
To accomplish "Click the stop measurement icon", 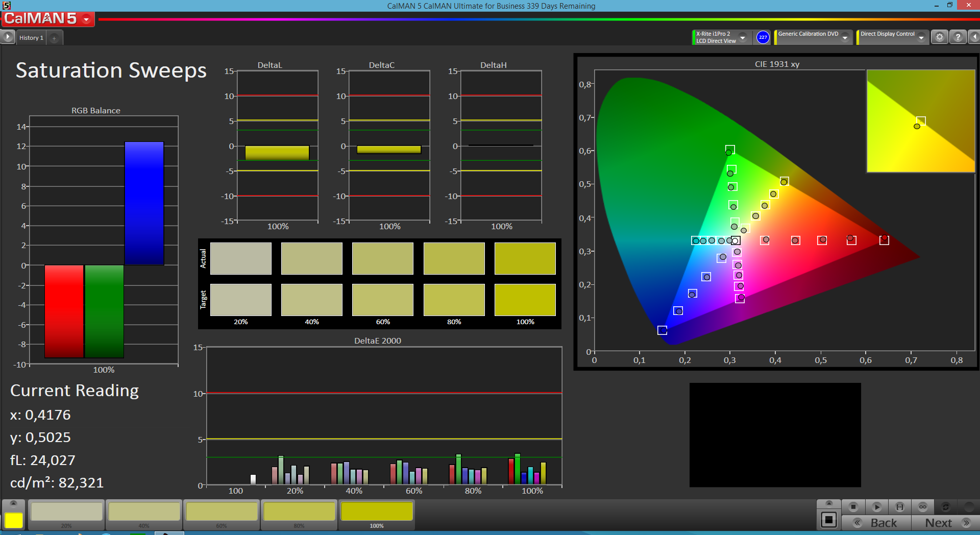I will coord(853,507).
